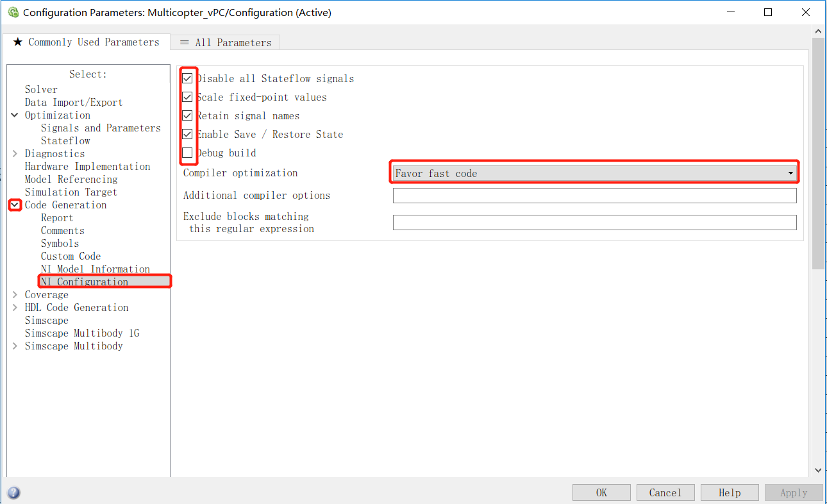Image resolution: width=827 pixels, height=504 pixels.
Task: Expand the Diagnostics tree node
Action: click(x=15, y=154)
